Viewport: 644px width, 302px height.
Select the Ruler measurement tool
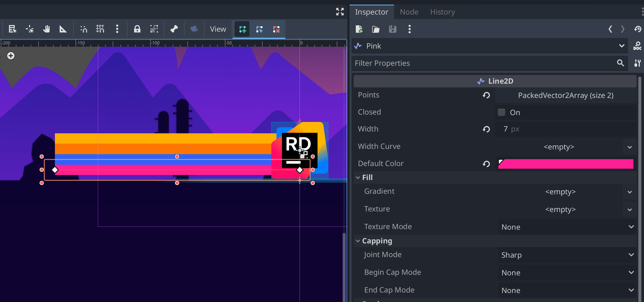click(63, 29)
